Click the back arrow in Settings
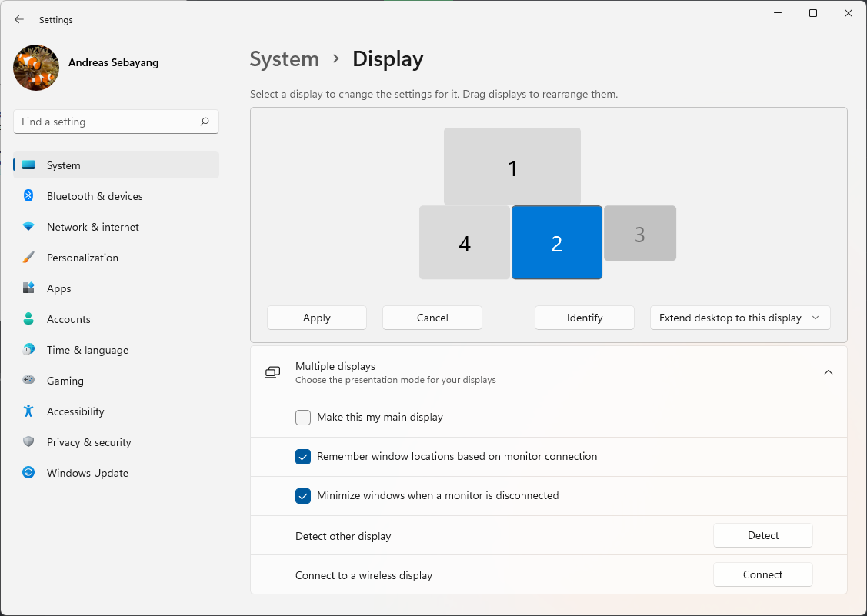Image resolution: width=867 pixels, height=616 pixels. [19, 20]
